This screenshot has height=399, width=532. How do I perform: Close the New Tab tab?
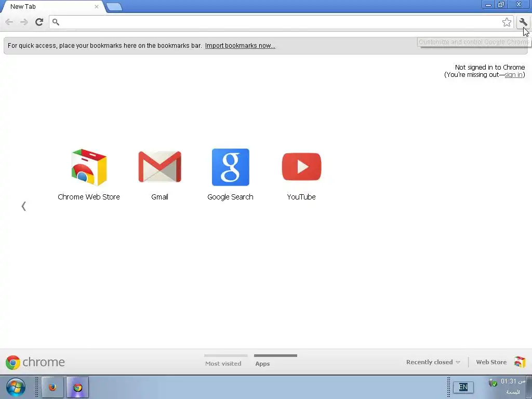(x=96, y=6)
